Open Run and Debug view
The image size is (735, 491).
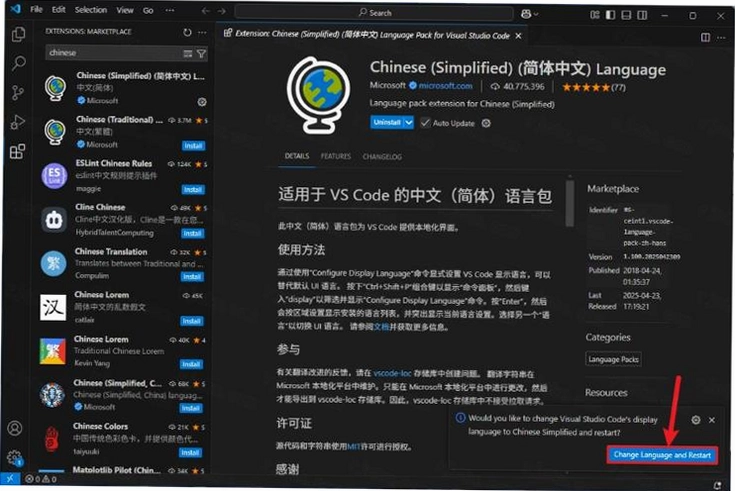(x=18, y=122)
